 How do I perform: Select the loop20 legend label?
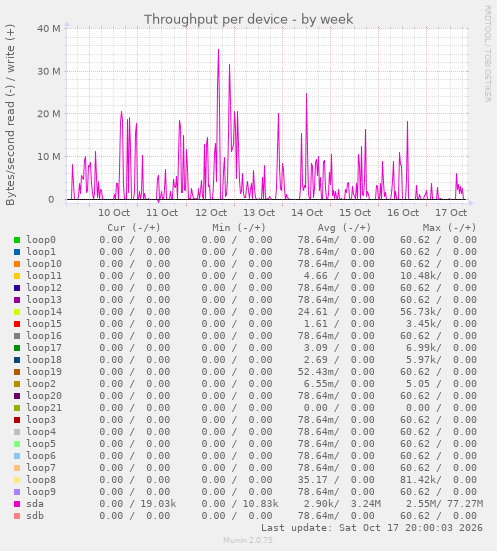point(44,396)
